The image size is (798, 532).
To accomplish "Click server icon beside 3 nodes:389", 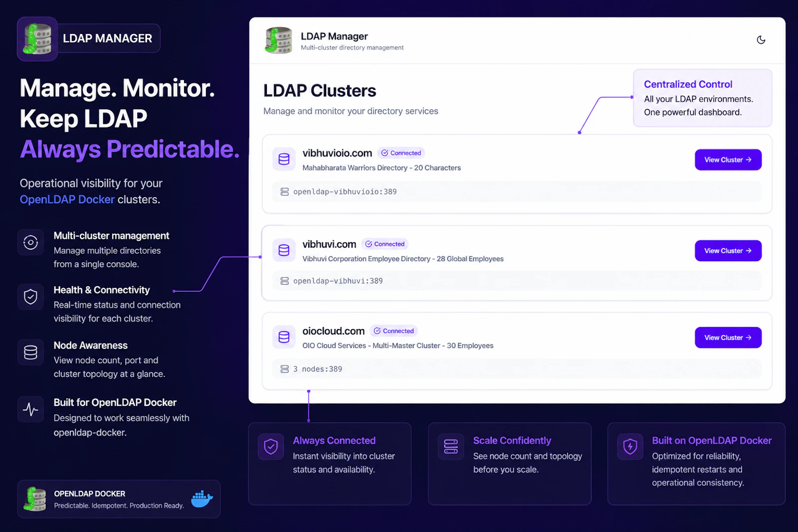I will [284, 369].
